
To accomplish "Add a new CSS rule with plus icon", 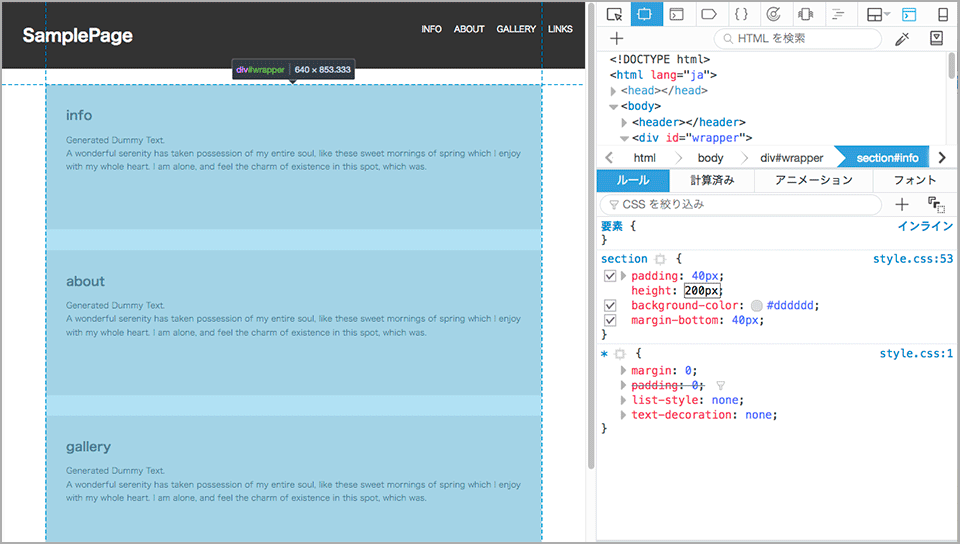I will click(x=901, y=204).
